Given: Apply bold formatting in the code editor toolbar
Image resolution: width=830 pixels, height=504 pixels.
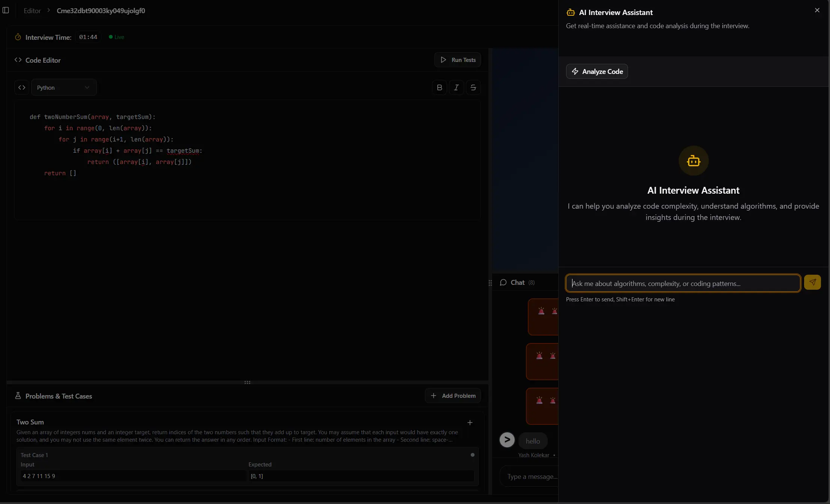Looking at the screenshot, I should pos(440,87).
